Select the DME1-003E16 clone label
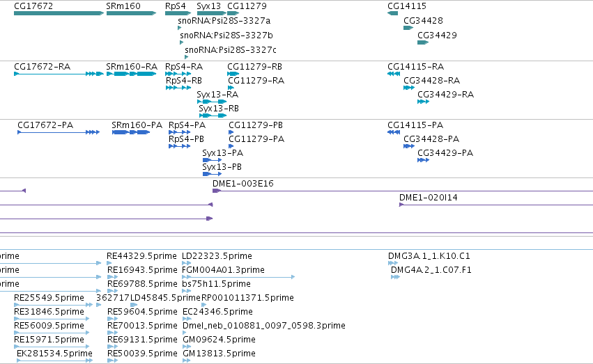Image resolution: width=593 pixels, height=364 pixels. tap(242, 184)
